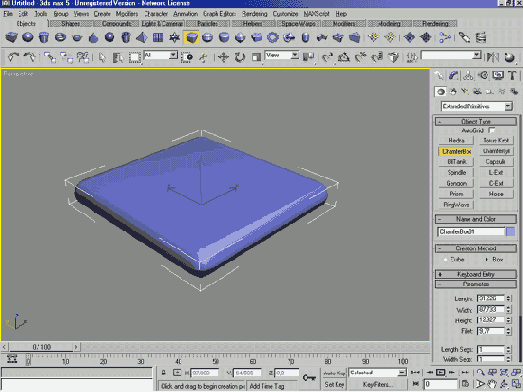Image resolution: width=523 pixels, height=392 pixels.
Task: Click the Quick Render teapot icon
Action: (x=509, y=57)
